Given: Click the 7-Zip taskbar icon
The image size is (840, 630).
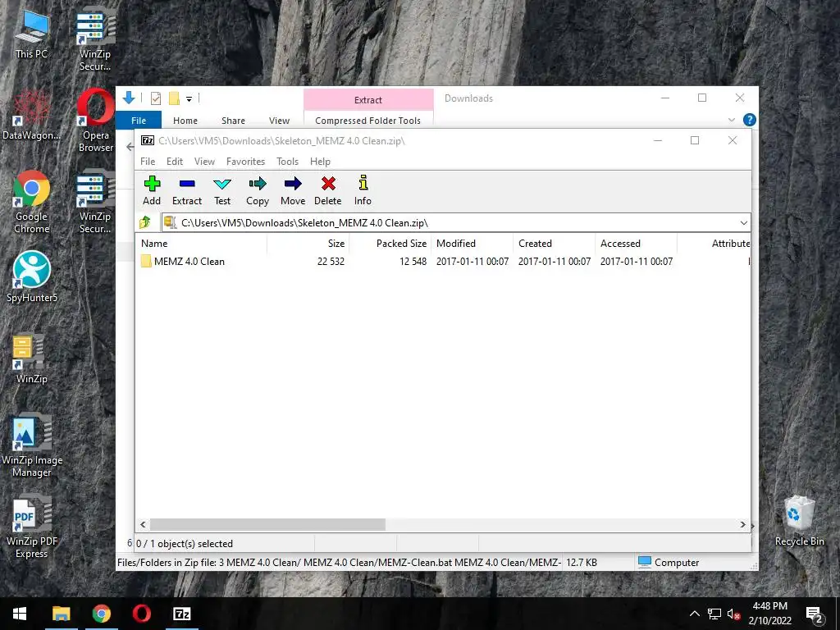Looking at the screenshot, I should click(x=181, y=614).
